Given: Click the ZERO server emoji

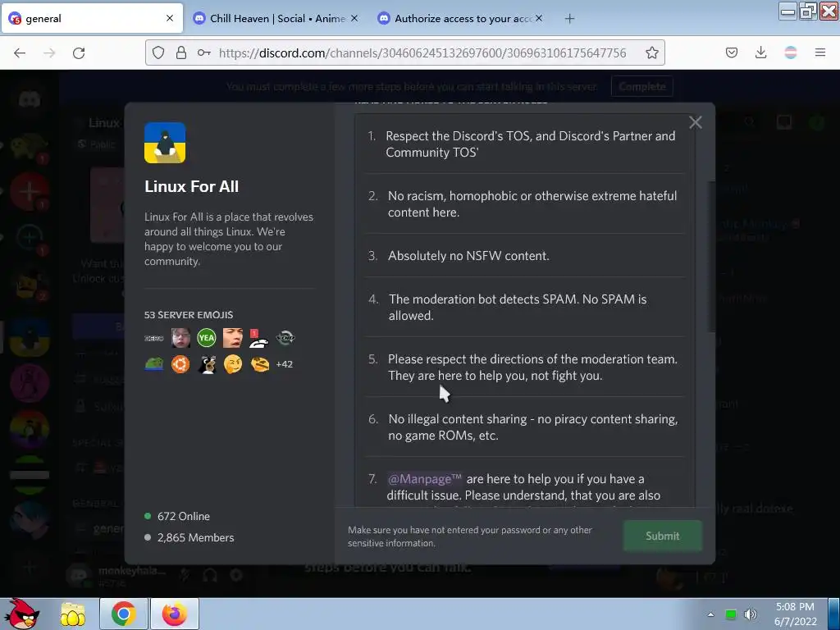Looking at the screenshot, I should pos(154,338).
